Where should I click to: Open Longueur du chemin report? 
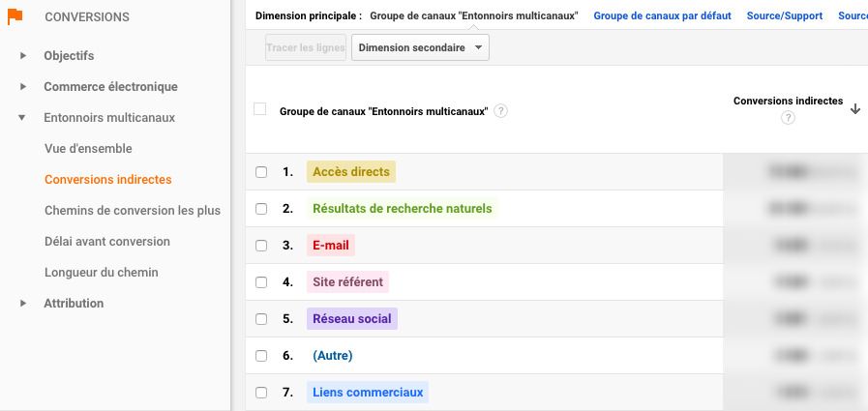[x=101, y=273]
